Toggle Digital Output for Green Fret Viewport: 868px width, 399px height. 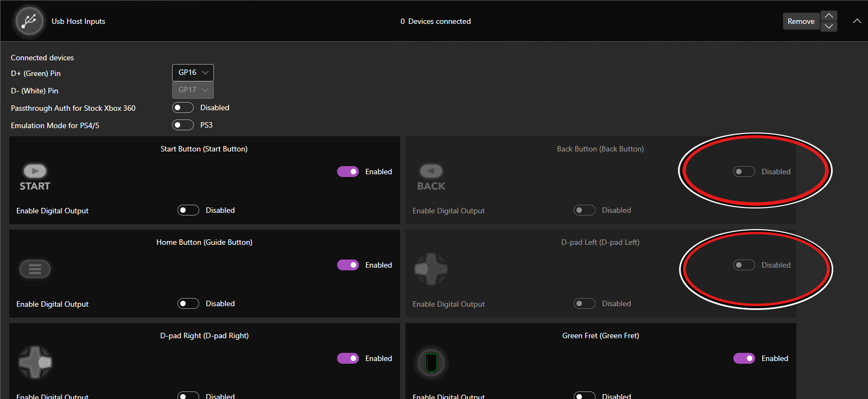tap(585, 396)
